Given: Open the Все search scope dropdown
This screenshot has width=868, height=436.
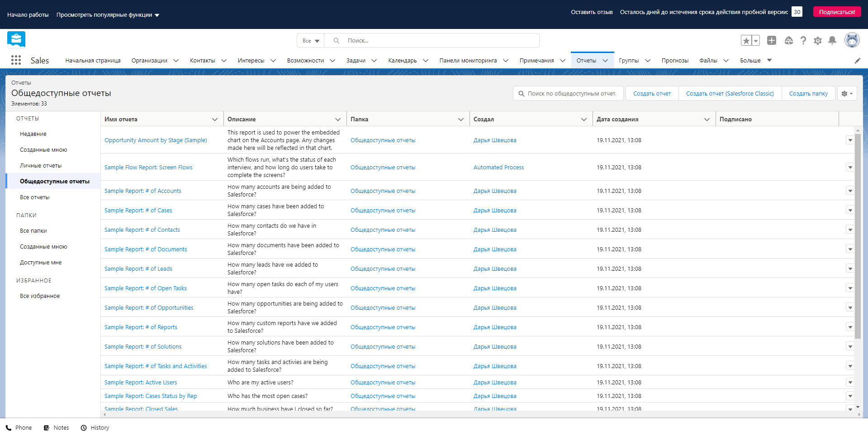Looking at the screenshot, I should 311,41.
